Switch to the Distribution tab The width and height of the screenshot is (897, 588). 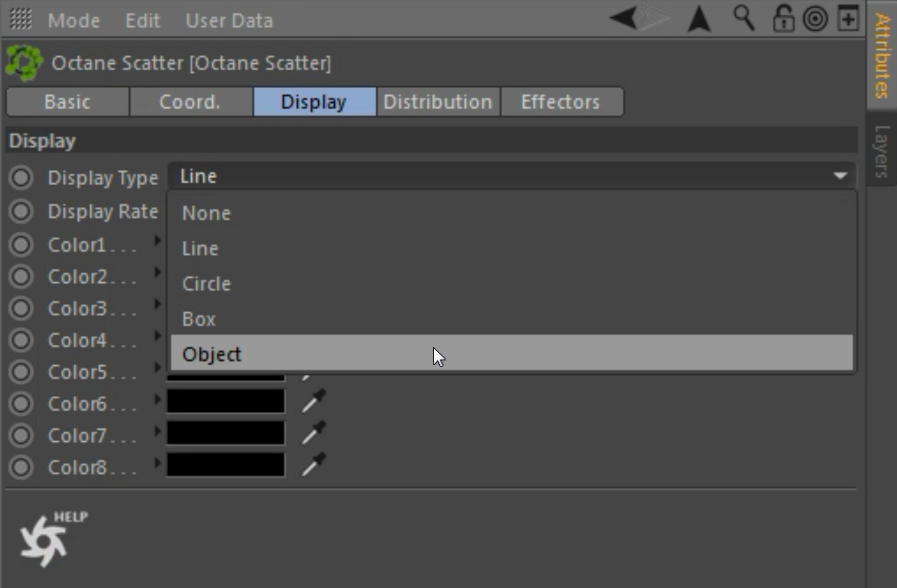(438, 101)
